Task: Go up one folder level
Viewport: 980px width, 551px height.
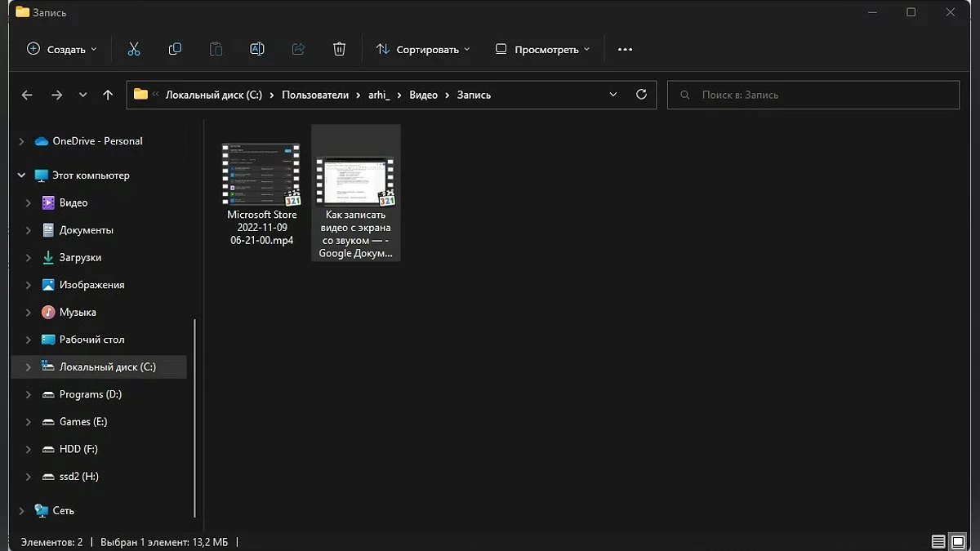Action: (x=108, y=95)
